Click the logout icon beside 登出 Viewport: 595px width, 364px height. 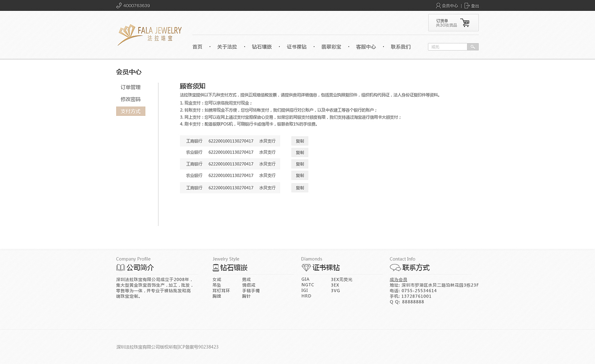pos(466,5)
